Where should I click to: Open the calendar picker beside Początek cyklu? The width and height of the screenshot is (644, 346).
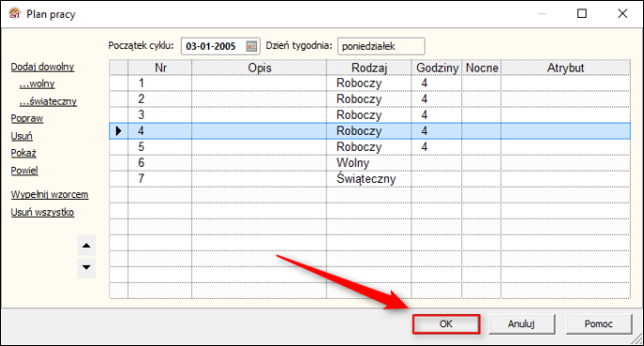tap(251, 46)
